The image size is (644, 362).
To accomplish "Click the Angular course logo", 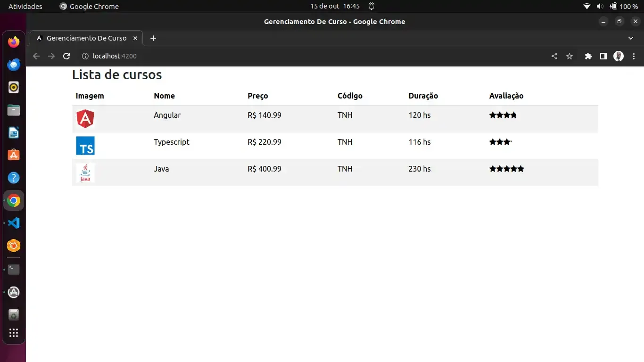I will point(85,119).
